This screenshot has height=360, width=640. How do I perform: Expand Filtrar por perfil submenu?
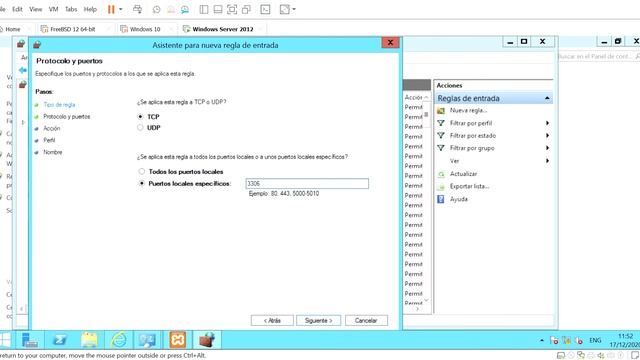547,123
